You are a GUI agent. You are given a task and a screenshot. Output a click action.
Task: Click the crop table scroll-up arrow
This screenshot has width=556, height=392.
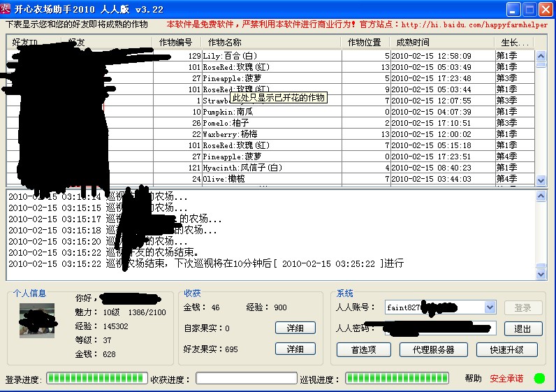point(541,55)
